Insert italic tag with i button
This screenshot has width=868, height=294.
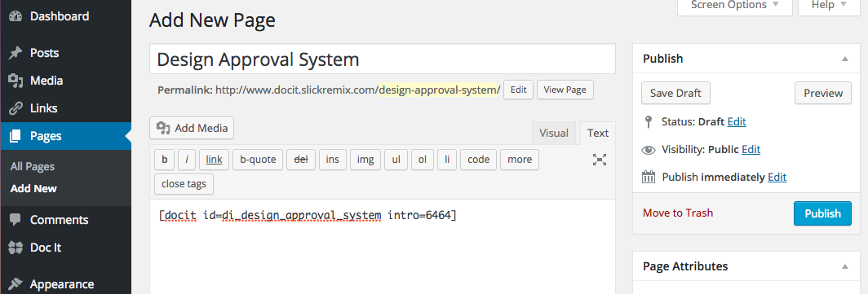tap(187, 160)
